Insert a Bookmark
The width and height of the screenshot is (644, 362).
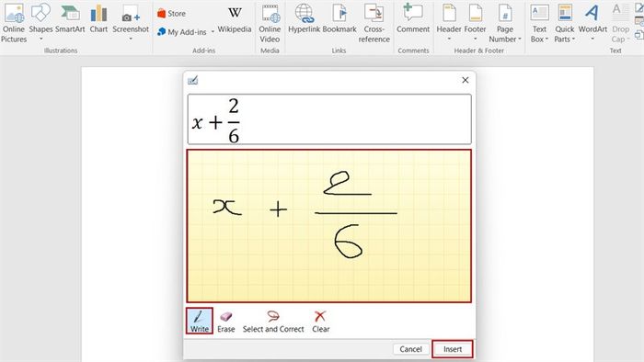[x=339, y=19]
